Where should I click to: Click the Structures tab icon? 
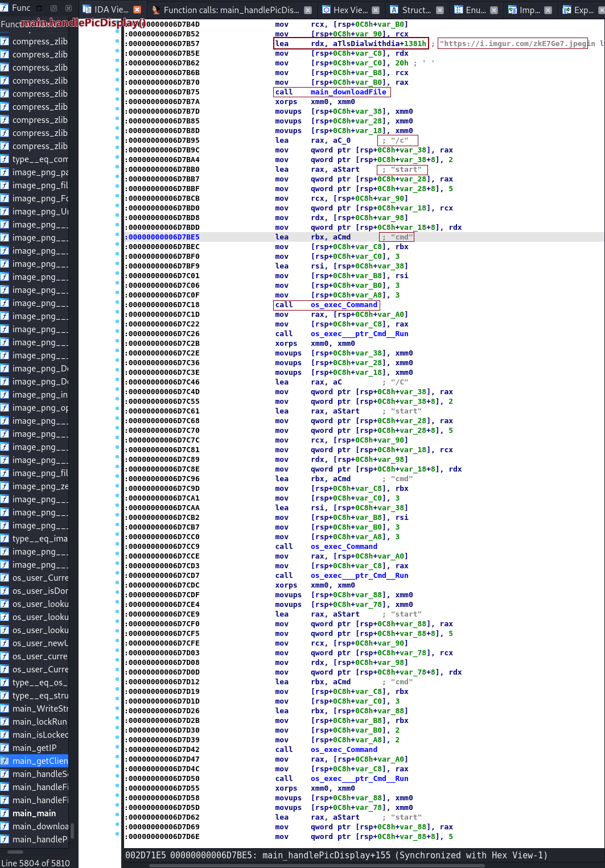pos(394,10)
